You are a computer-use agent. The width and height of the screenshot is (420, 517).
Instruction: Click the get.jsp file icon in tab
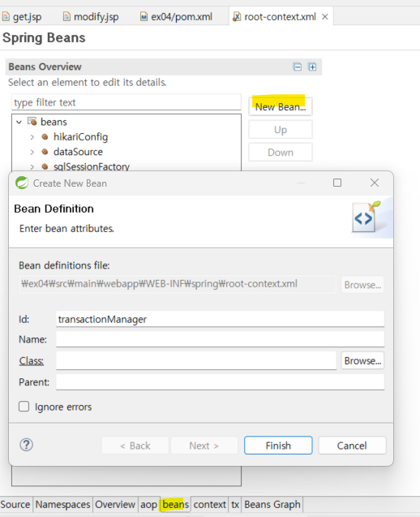click(x=6, y=16)
